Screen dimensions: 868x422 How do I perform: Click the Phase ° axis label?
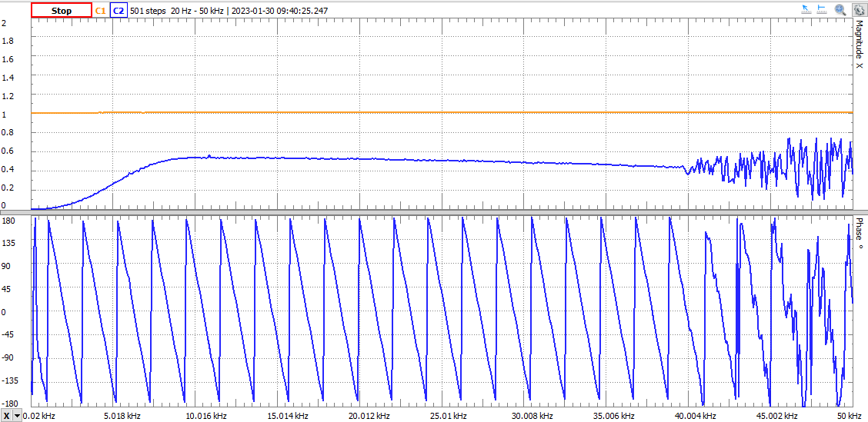(860, 234)
